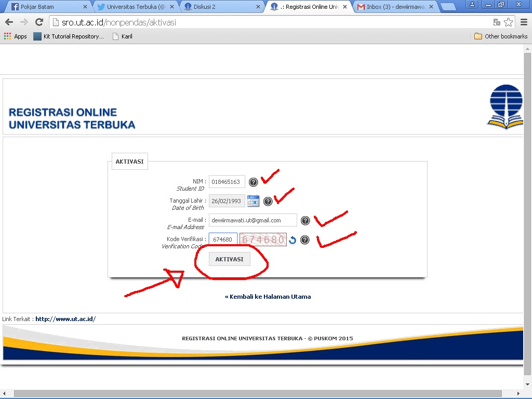The width and height of the screenshot is (532, 399).
Task: Close the Pokjar Batam tab
Action: tap(85, 7)
